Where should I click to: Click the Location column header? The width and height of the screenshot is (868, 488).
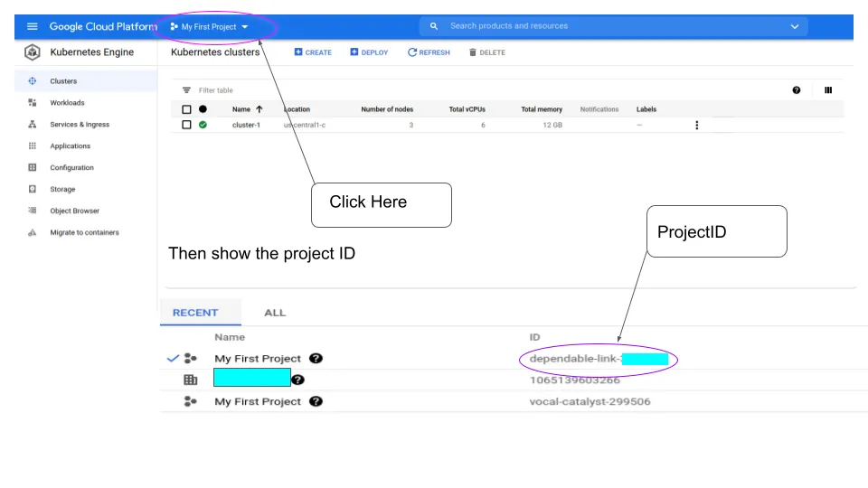pyautogui.click(x=297, y=109)
